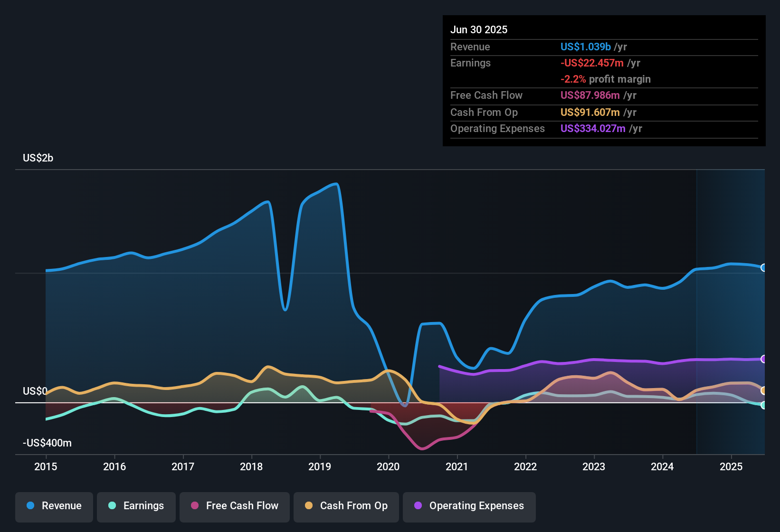Toggle the Cash From Op series off
This screenshot has height=532, width=780.
pos(346,506)
